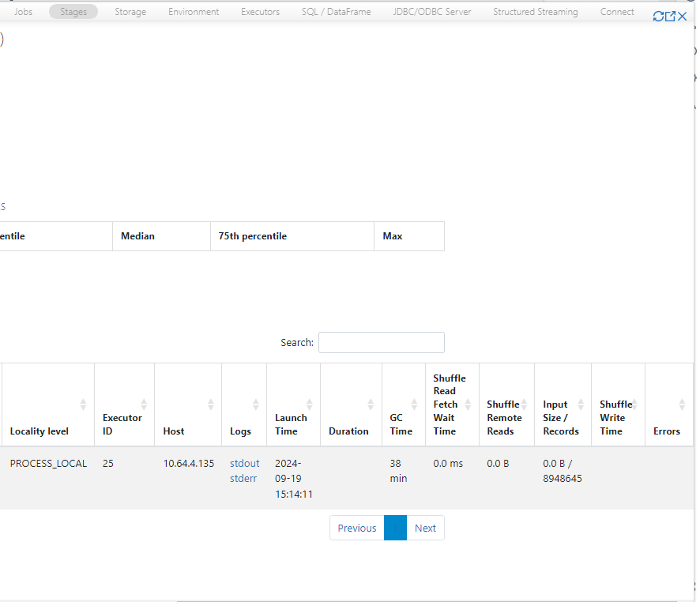
Task: Switch to the Executors tab
Action: tap(260, 12)
